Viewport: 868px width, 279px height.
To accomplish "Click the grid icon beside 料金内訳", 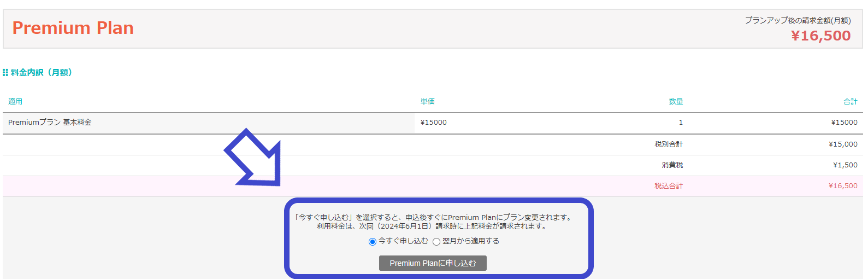I will coord(5,72).
